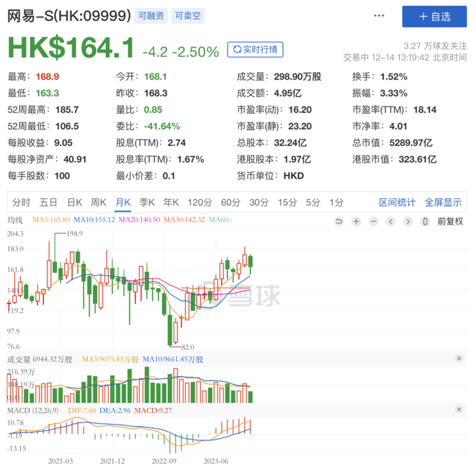Screen dimensions: 476x473
Task: Zoom out chart with minus icon
Action: (x=373, y=222)
